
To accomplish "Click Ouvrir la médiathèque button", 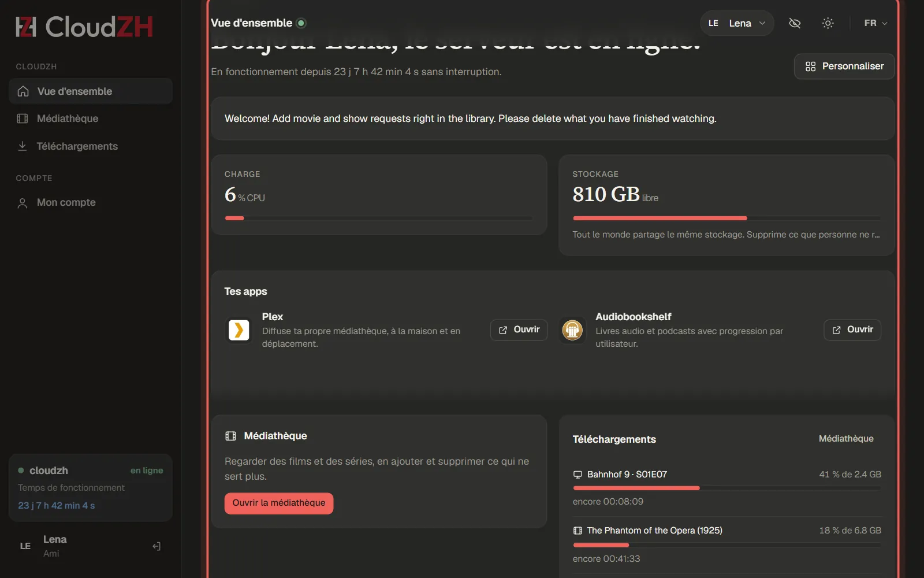I will (279, 503).
